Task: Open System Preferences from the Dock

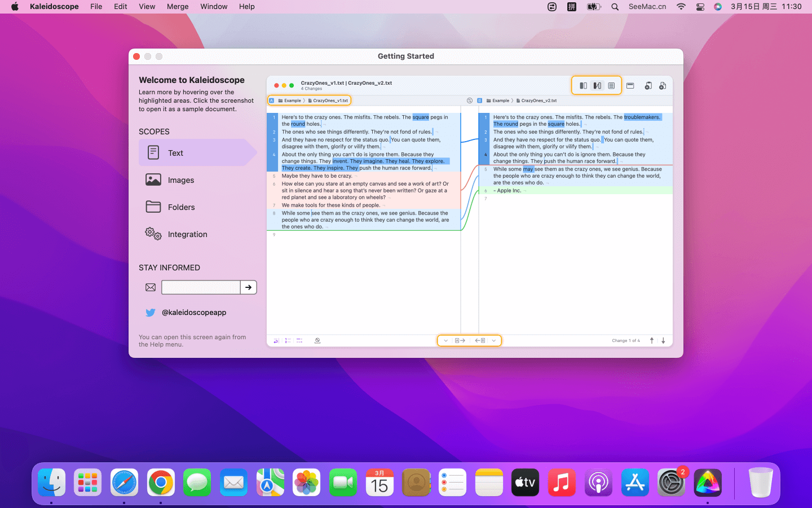Action: [671, 483]
